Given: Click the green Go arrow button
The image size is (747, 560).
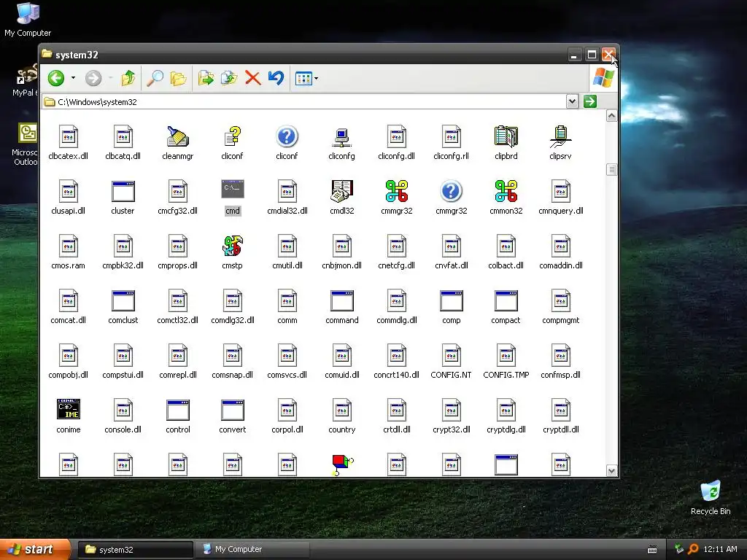Looking at the screenshot, I should coord(590,101).
